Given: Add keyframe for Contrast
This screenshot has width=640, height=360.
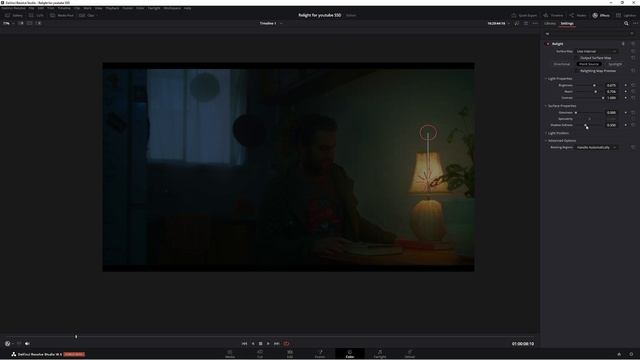Looking at the screenshot, I should [626, 98].
